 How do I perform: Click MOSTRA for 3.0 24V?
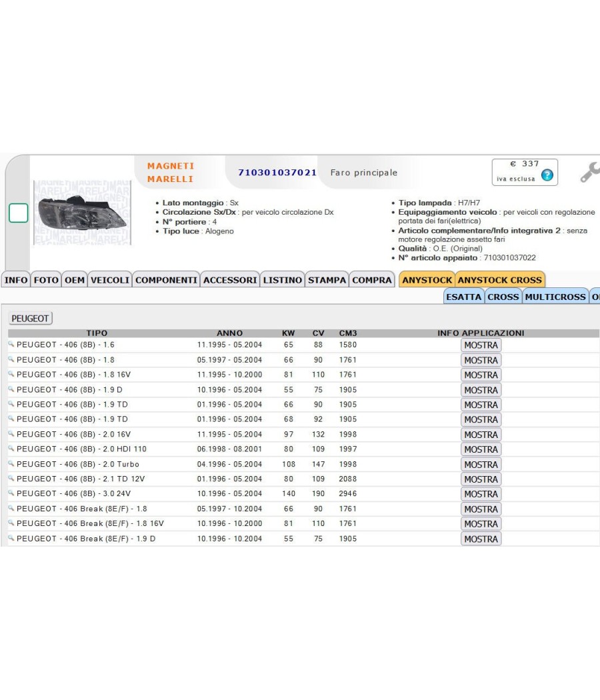pos(481,494)
